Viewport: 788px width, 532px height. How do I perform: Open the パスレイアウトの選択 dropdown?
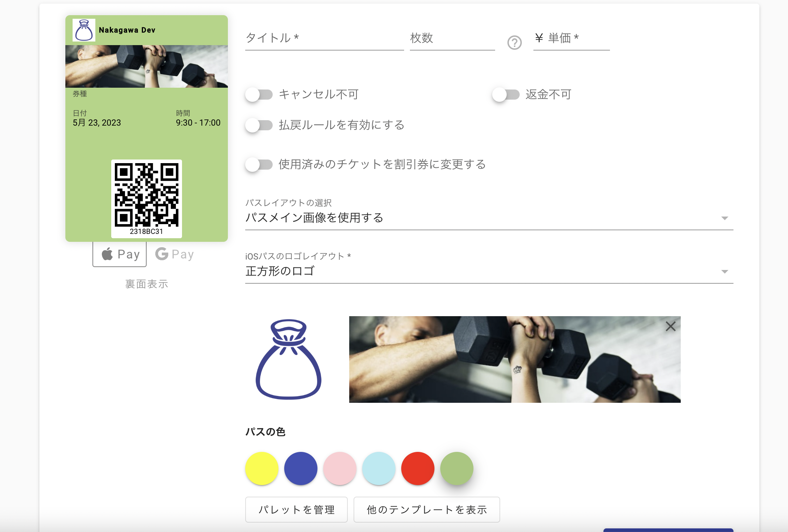coord(489,218)
